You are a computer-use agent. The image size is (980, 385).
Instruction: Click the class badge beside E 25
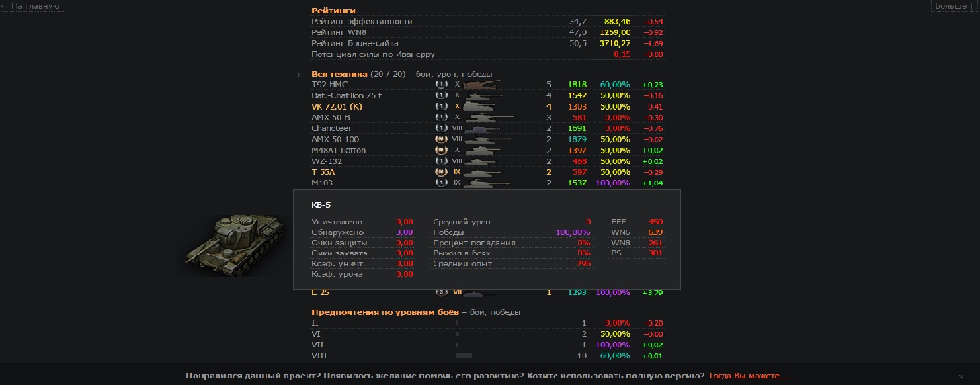tap(441, 292)
